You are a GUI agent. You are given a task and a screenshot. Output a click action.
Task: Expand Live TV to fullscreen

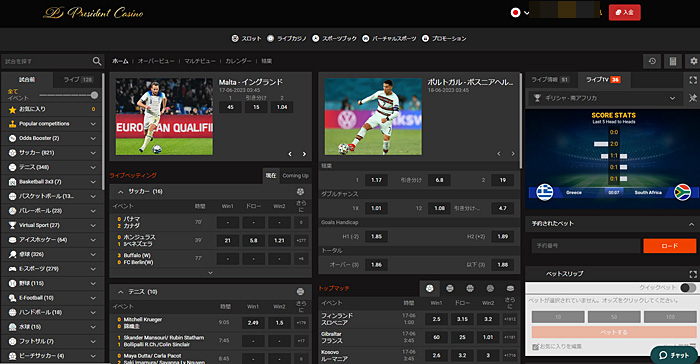pyautogui.click(x=693, y=80)
